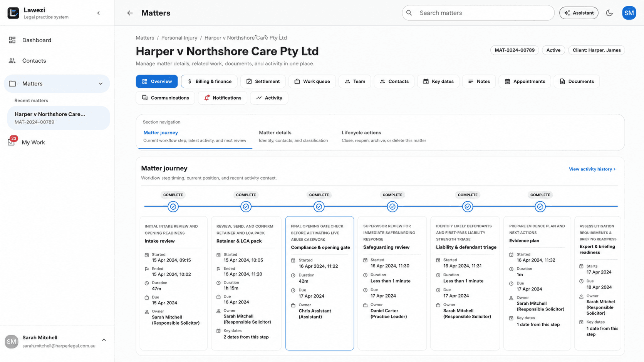Click the Notes lines icon
The image size is (644, 362).
point(471,81)
